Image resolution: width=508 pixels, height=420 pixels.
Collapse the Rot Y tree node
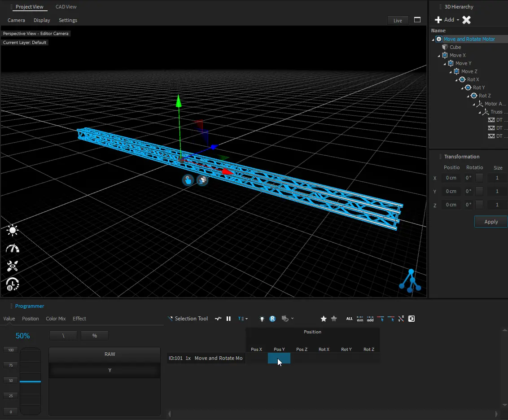[x=463, y=88]
